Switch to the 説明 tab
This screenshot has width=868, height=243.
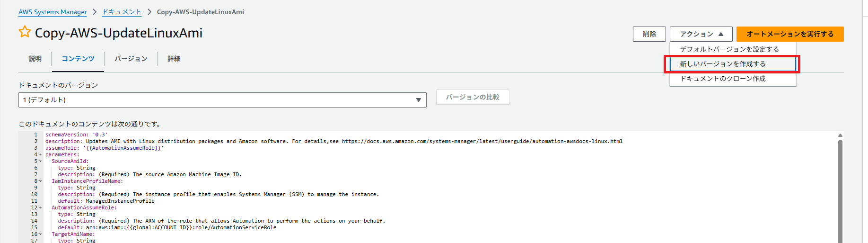tap(35, 59)
